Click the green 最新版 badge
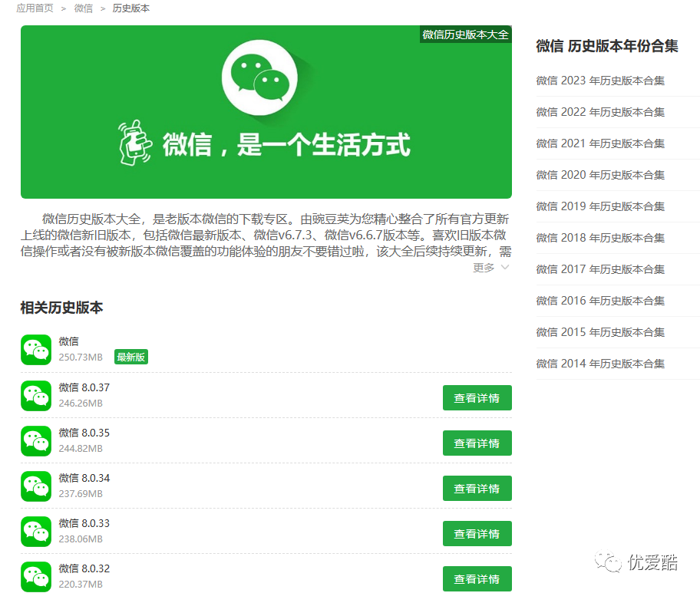 130,357
